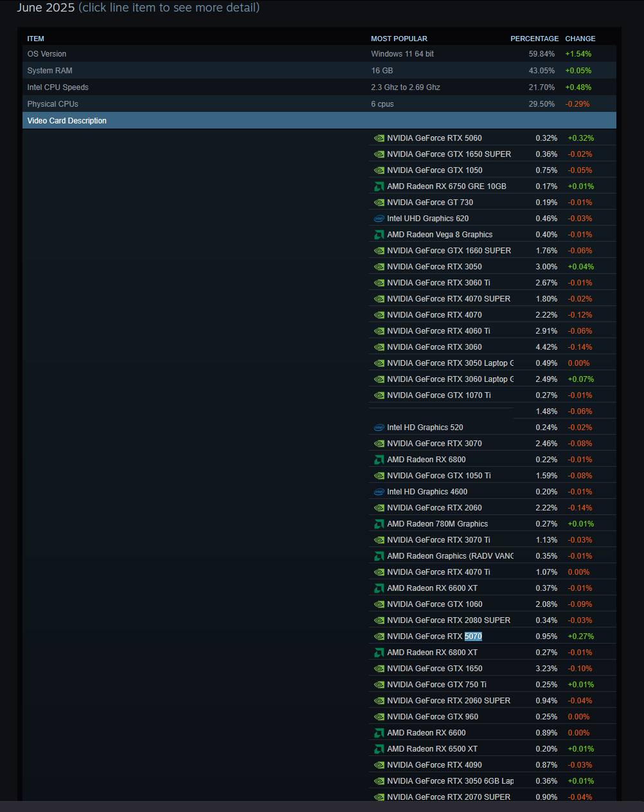Click the unnamed row showing 1.48%
This screenshot has height=812, width=644.
492,411
